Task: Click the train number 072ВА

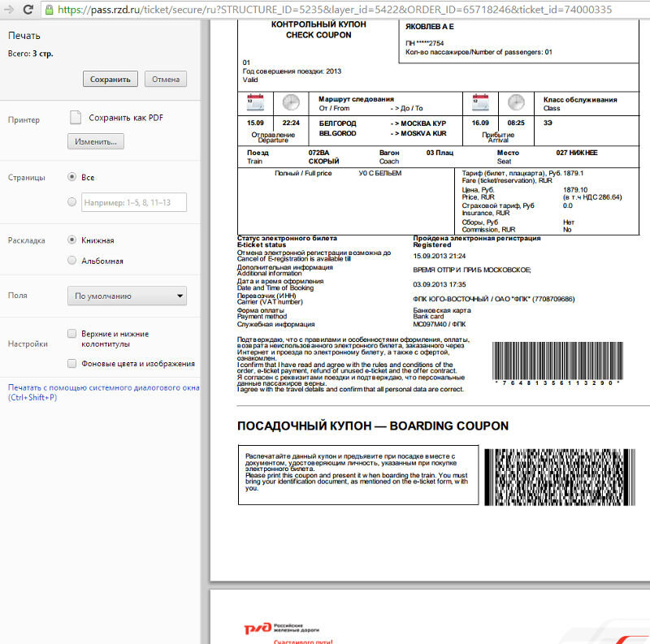Action: 318,153
